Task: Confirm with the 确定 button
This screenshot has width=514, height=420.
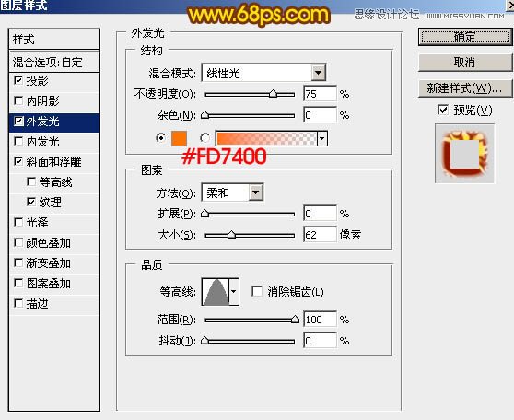Action: (465, 37)
